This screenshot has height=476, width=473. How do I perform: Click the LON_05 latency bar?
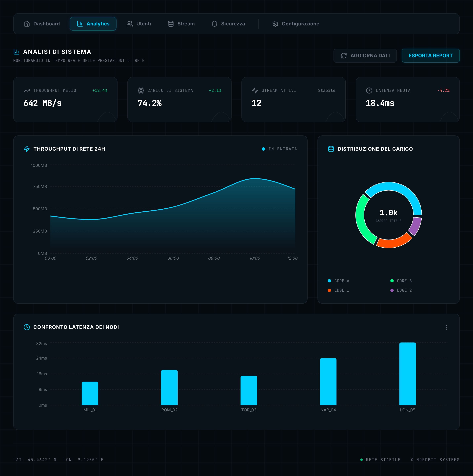click(407, 373)
